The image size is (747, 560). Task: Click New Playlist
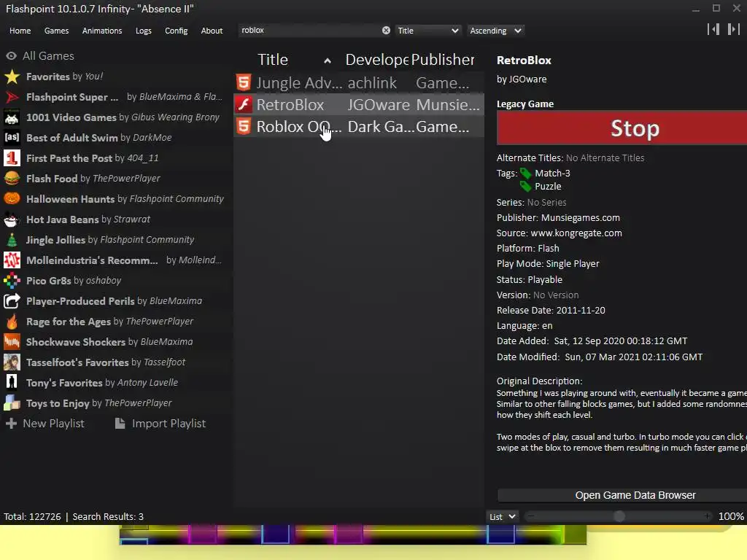click(44, 424)
